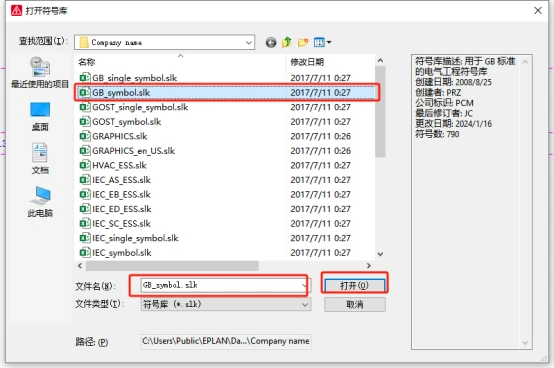The image size is (554, 368).
Task: Go to This PC (此电脑) shortcut
Action: tap(40, 202)
